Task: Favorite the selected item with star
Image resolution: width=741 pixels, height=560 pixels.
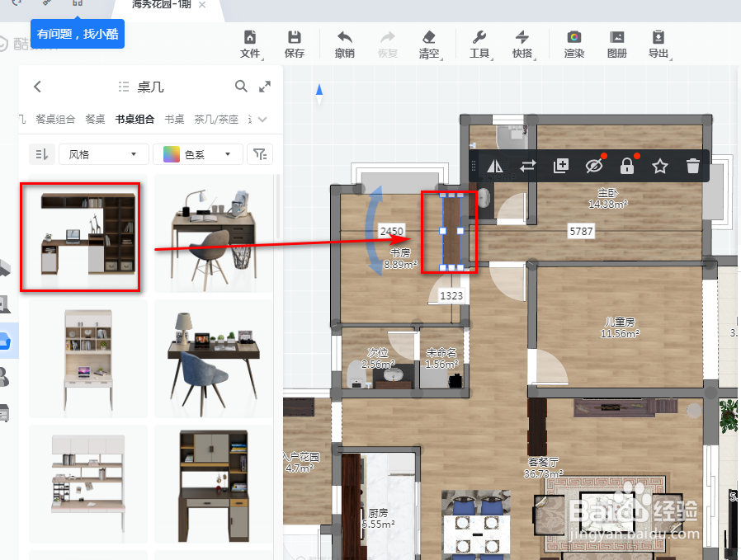Action: coord(659,166)
